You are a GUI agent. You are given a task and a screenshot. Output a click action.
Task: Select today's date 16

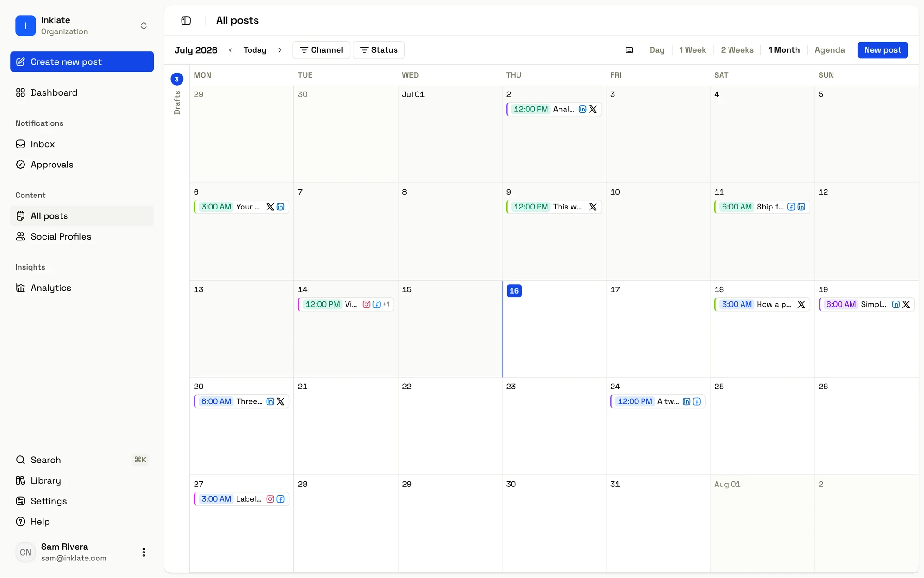[x=514, y=291]
